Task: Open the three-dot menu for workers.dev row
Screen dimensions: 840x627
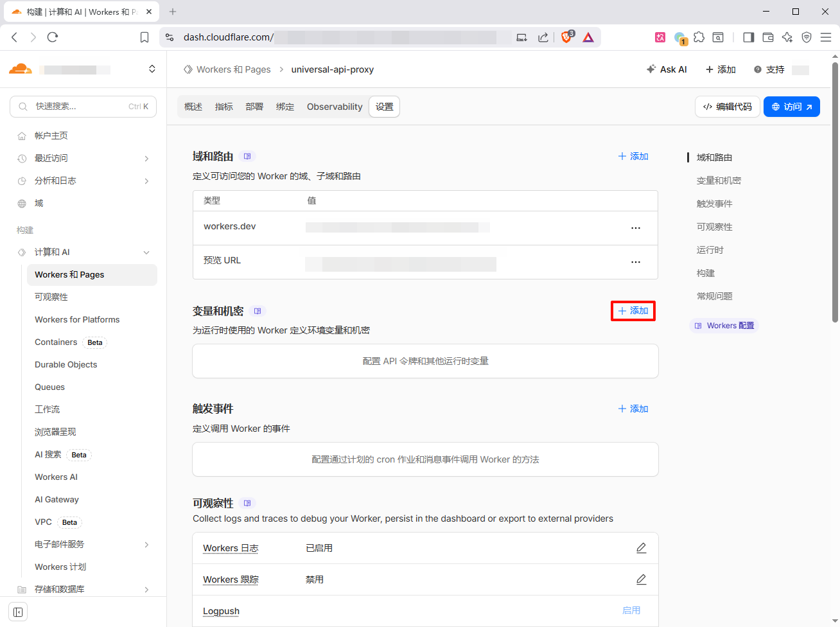Action: (635, 228)
